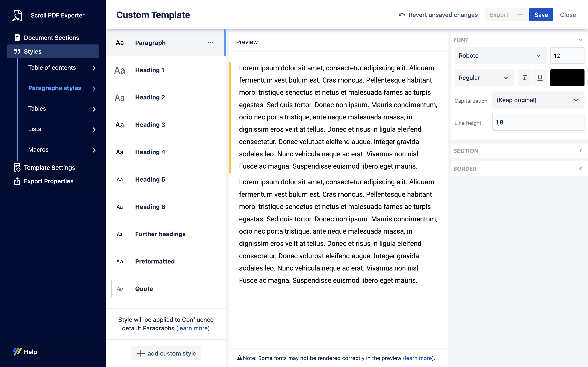Open Help via the colorful slashes icon
Image resolution: width=588 pixels, height=367 pixels.
point(17,351)
